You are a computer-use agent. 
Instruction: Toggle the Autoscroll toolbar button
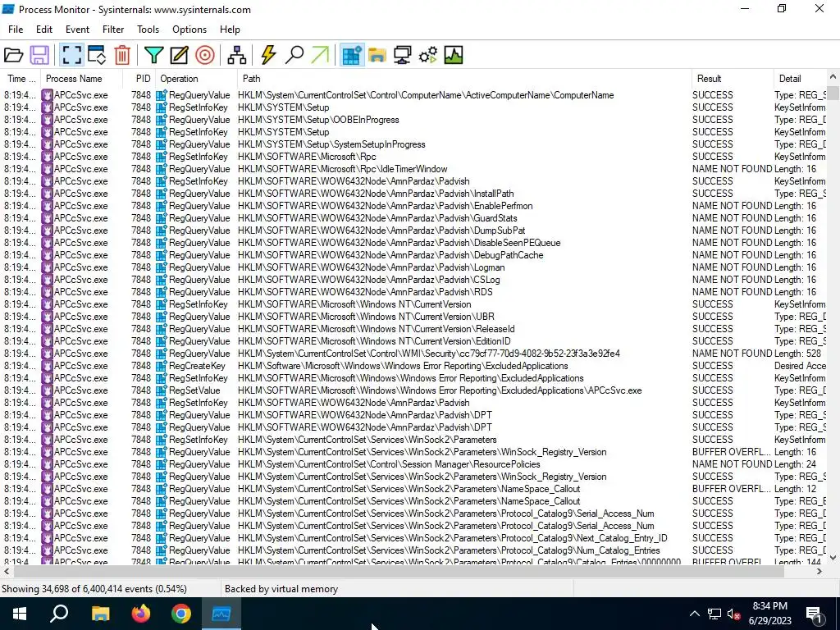click(97, 55)
